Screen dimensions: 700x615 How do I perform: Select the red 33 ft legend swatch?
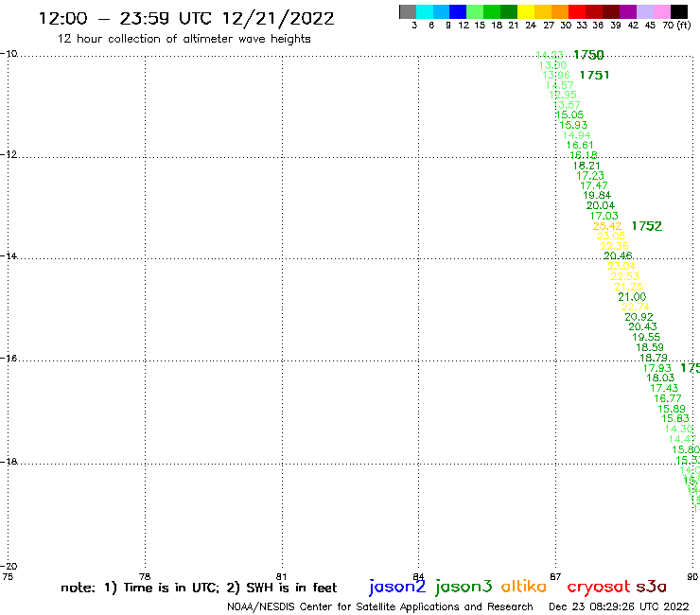577,11
